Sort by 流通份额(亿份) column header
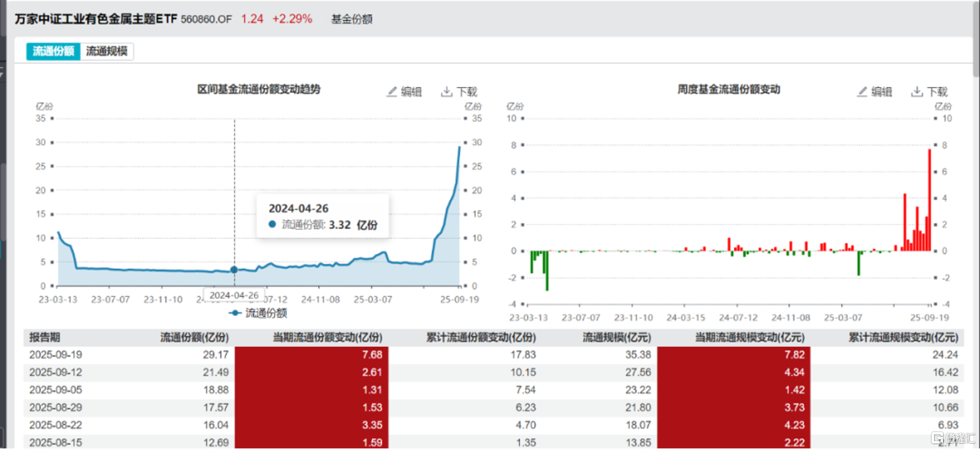This screenshot has width=980, height=449. pos(194,338)
